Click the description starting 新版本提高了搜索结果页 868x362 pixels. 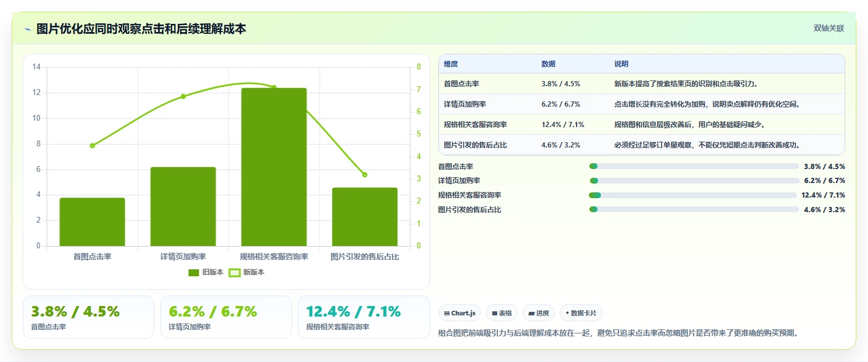686,84
